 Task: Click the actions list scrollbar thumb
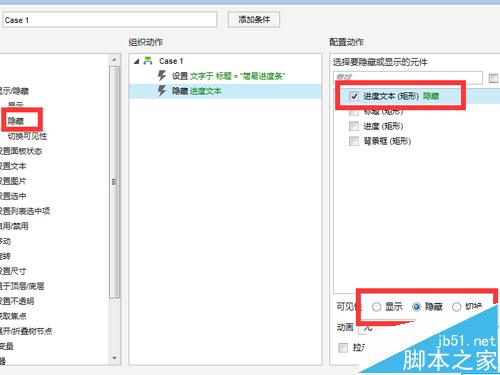tap(114, 182)
